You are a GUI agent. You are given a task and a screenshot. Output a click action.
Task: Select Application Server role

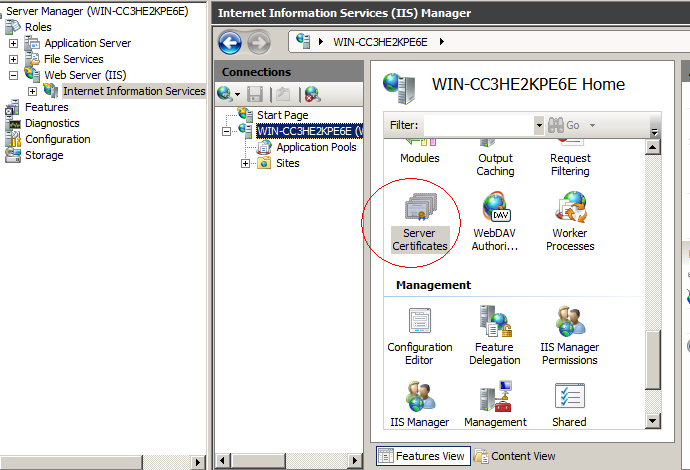click(x=88, y=43)
